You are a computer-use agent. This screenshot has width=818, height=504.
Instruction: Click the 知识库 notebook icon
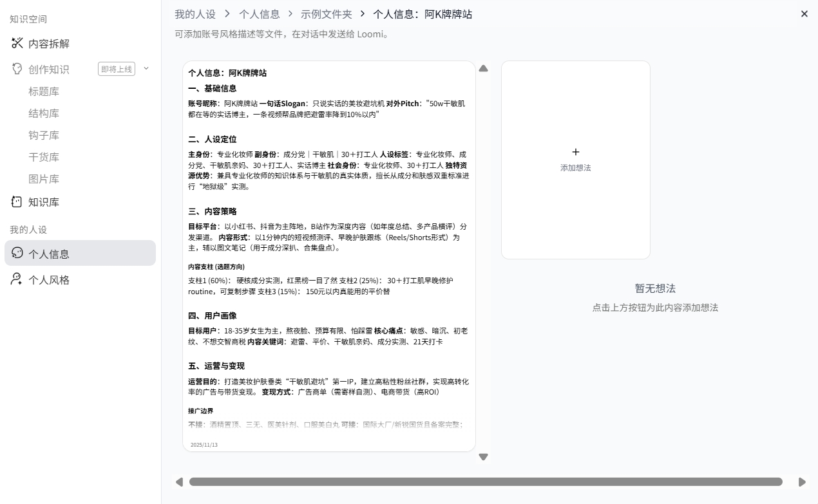17,201
